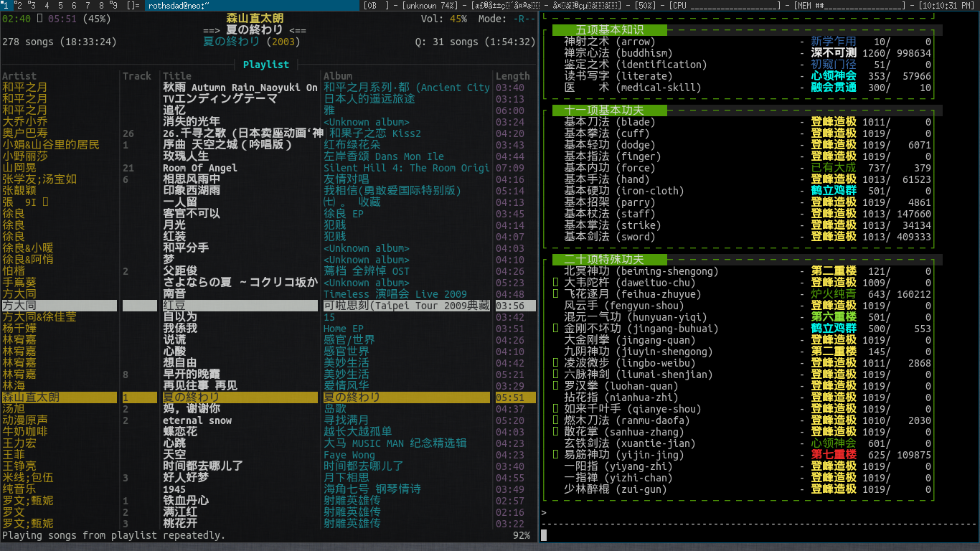This screenshot has height=551, width=980.
Task: Click marker box before 易筋神功 (yijin-jing)
Action: [x=556, y=455]
